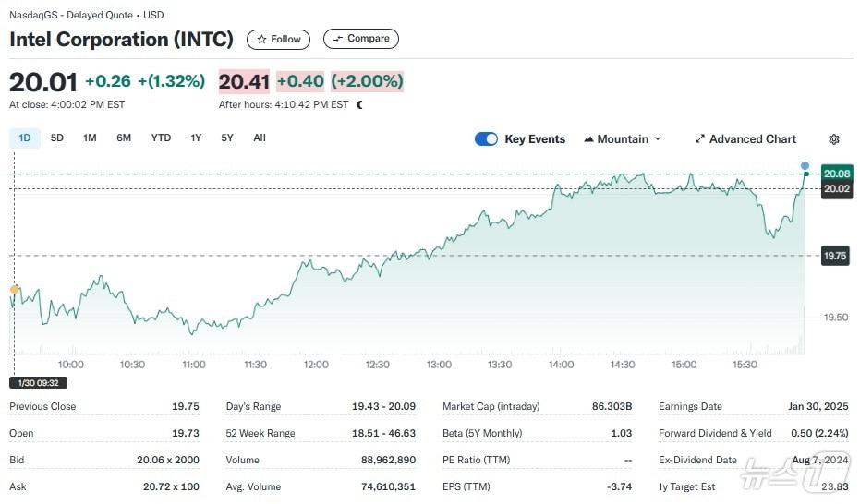Screen dimensions: 860x504
Task: Select the All time range
Action: (260, 138)
